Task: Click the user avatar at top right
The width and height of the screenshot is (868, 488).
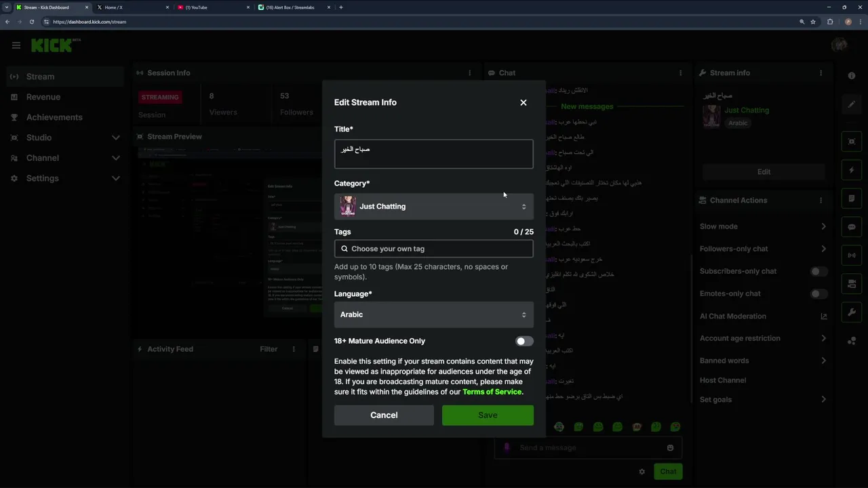Action: coord(840,45)
